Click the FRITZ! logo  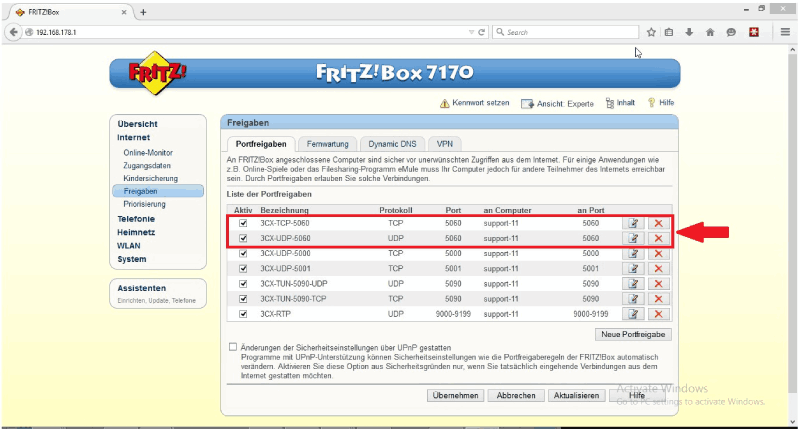coord(157,73)
